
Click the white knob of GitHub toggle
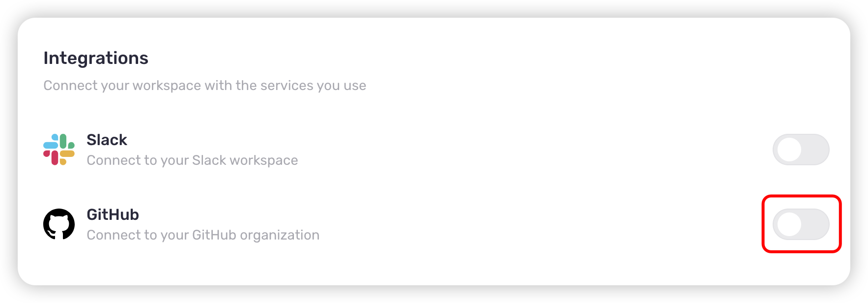pyautogui.click(x=789, y=224)
